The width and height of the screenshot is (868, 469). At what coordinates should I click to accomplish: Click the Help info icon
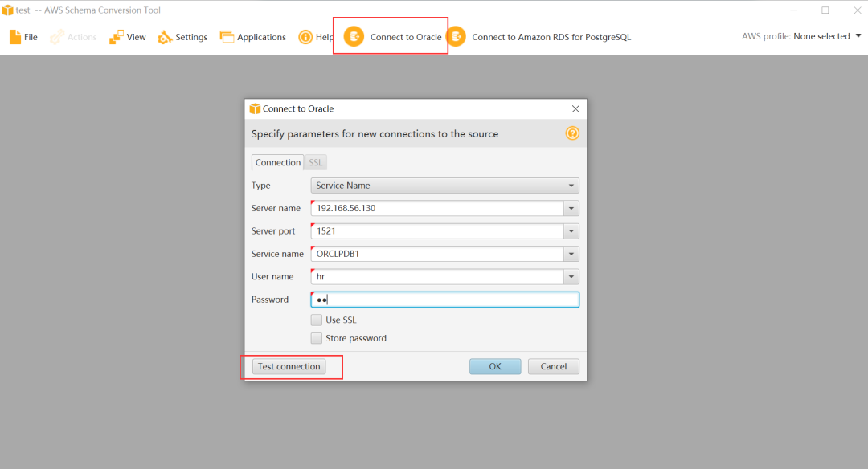(x=305, y=37)
